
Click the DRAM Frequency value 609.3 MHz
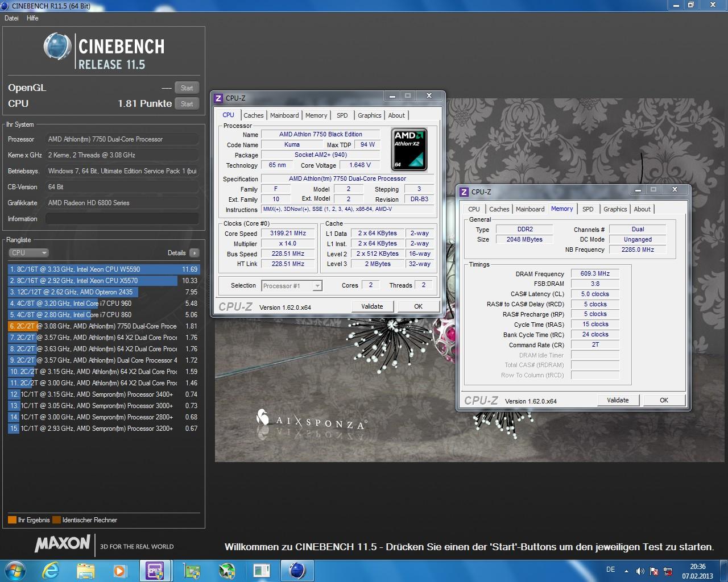pyautogui.click(x=595, y=273)
